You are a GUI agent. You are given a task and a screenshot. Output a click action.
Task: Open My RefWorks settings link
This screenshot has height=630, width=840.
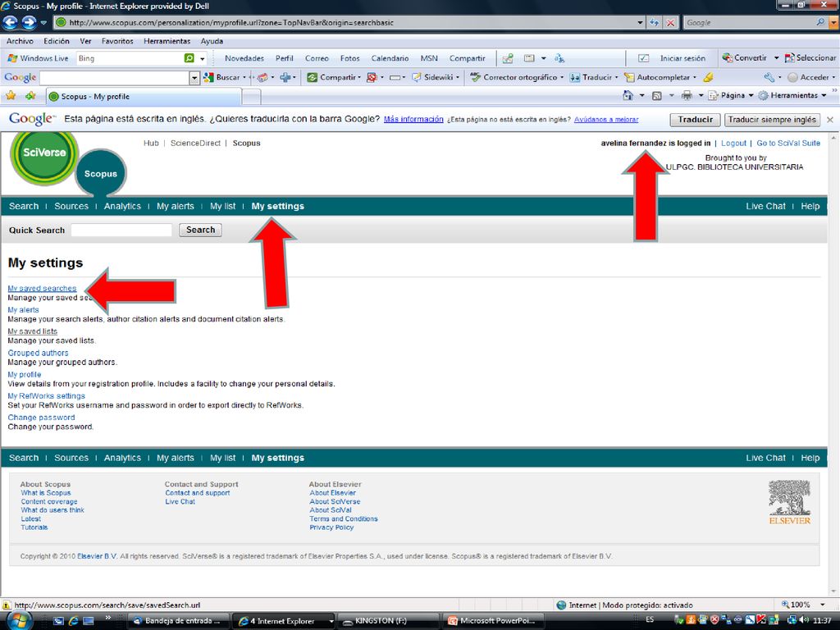[46, 396]
